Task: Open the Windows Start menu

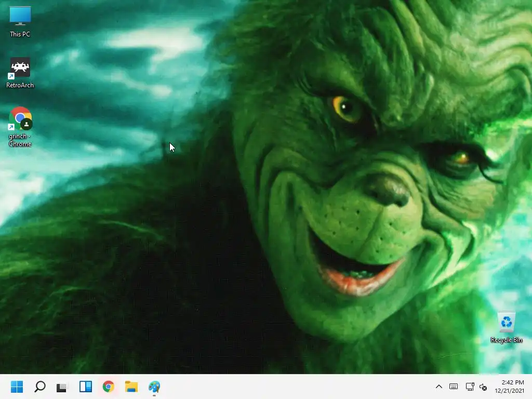Action: pyautogui.click(x=17, y=387)
